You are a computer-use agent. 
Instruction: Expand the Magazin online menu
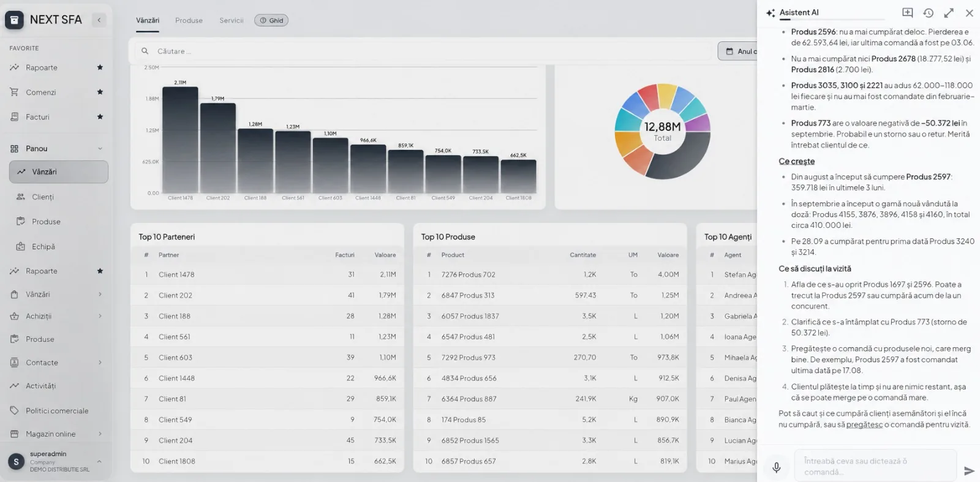tap(100, 434)
